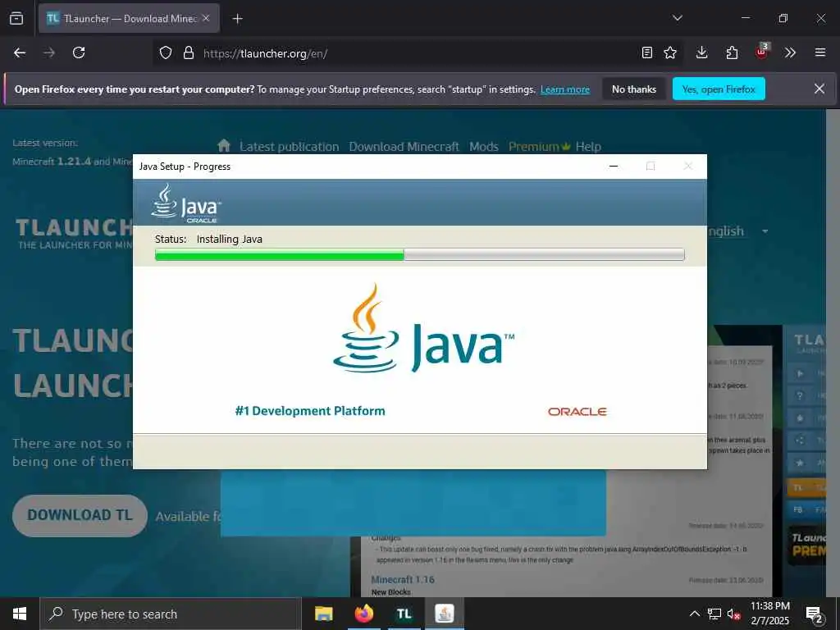Switch to TL app on taskbar
This screenshot has width=840, height=630.
(404, 614)
